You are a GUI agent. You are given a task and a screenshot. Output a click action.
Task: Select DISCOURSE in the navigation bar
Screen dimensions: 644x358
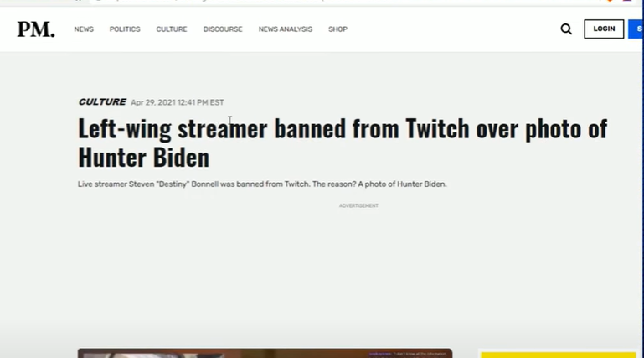[x=223, y=29]
